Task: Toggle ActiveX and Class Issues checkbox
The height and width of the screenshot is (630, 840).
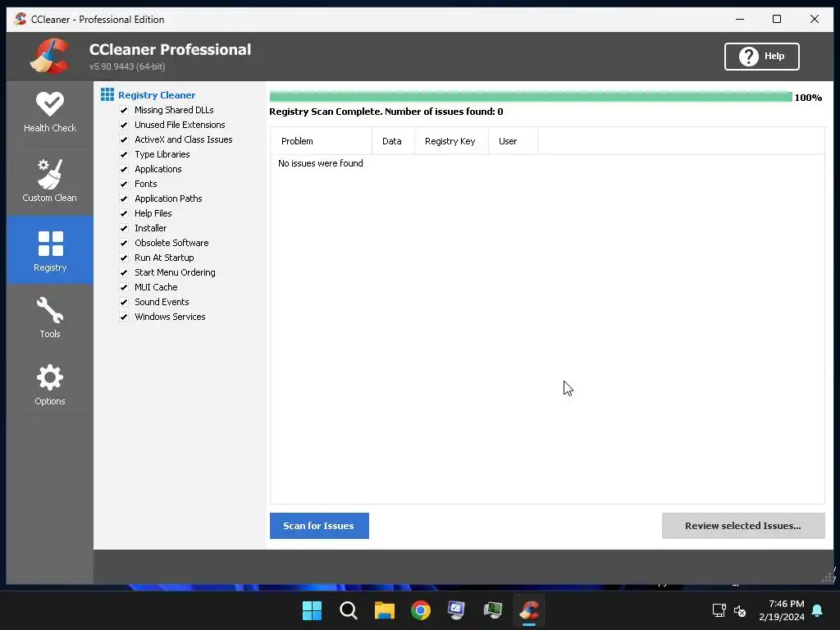Action: pos(124,139)
